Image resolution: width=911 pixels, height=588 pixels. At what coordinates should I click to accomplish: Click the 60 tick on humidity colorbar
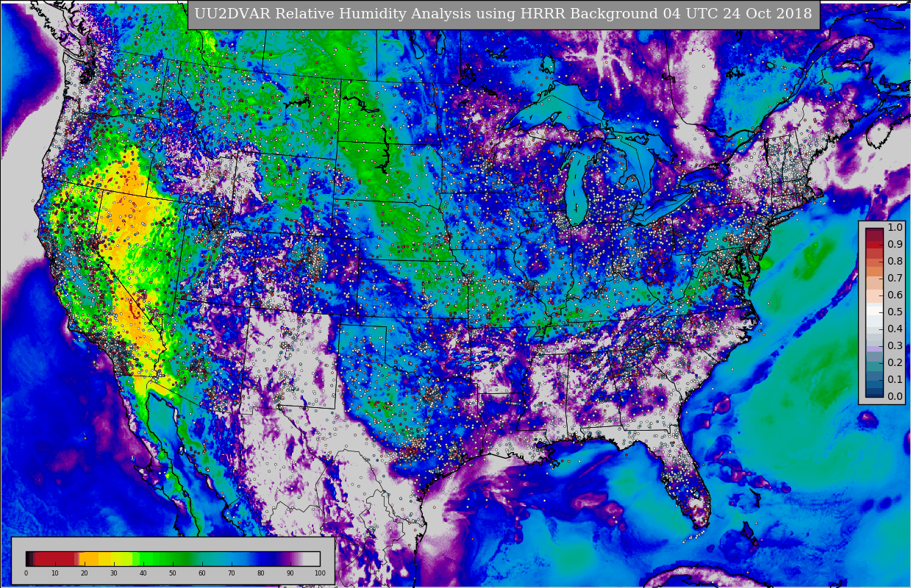202,573
